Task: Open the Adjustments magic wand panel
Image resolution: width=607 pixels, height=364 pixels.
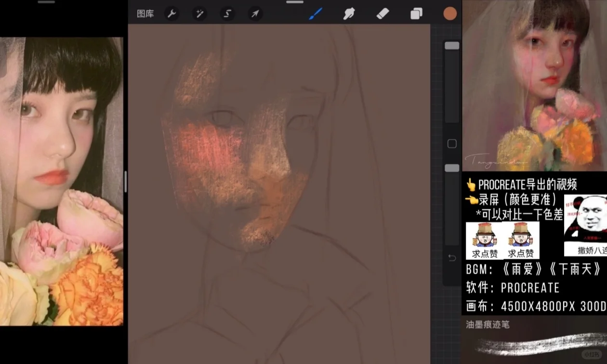Action: click(x=199, y=13)
